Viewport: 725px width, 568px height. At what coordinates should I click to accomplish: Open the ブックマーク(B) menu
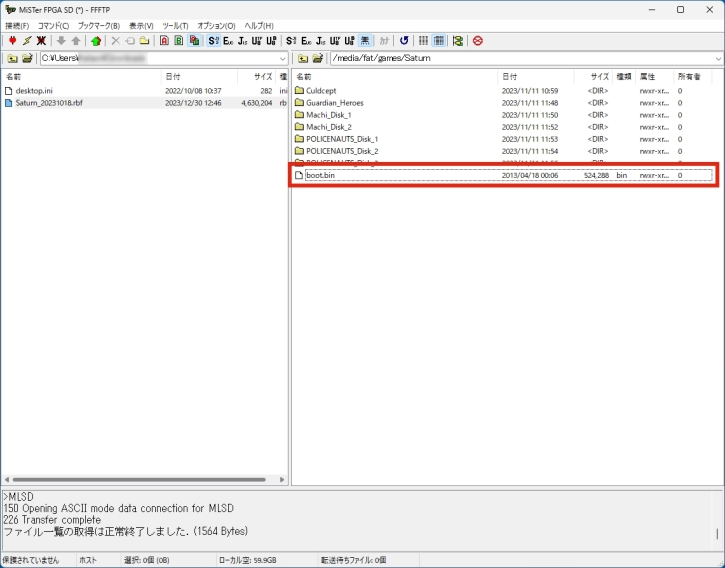point(98,25)
